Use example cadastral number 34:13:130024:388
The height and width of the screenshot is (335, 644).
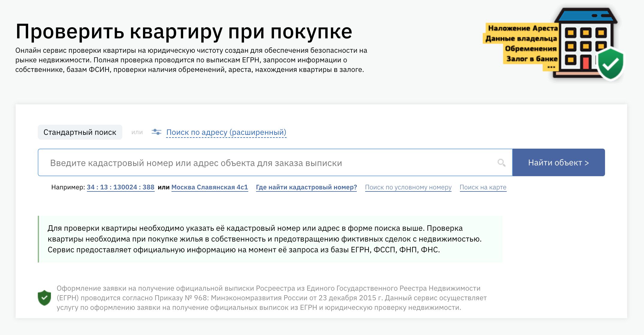tap(121, 187)
